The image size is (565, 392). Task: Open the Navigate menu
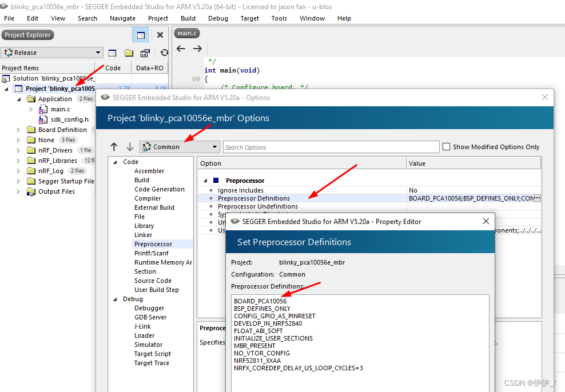pos(122,18)
